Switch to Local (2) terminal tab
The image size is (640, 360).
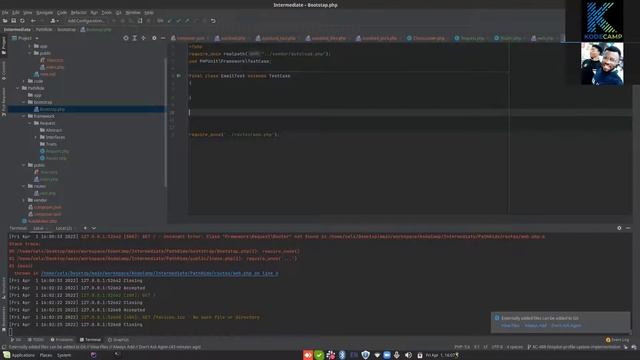65,228
